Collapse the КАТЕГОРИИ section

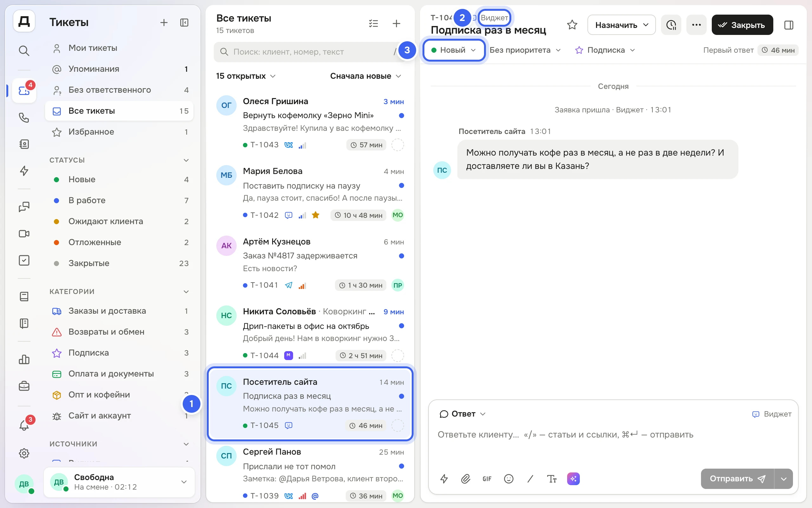186,291
